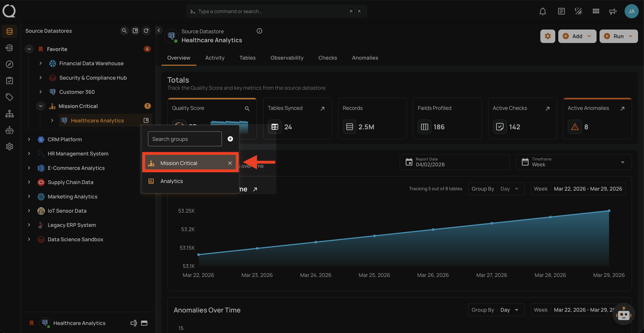Viewport: 644px width, 333px height.
Task: Open the info icon beside Source Datastore
Action: tap(259, 31)
